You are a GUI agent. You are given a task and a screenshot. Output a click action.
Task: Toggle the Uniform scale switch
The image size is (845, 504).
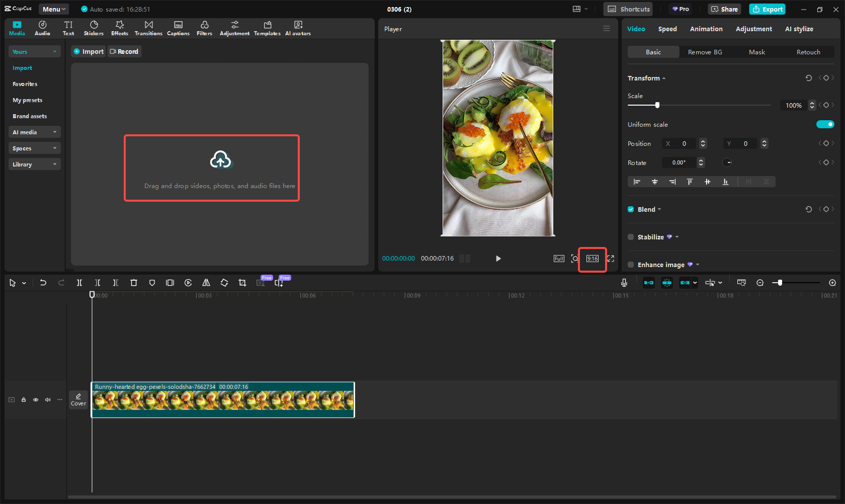tap(825, 124)
